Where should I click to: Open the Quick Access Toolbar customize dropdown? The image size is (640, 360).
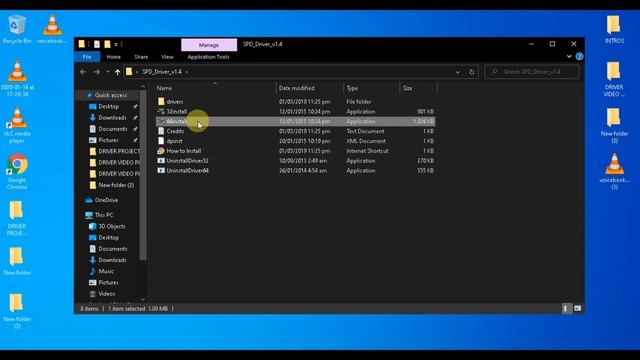[116, 44]
